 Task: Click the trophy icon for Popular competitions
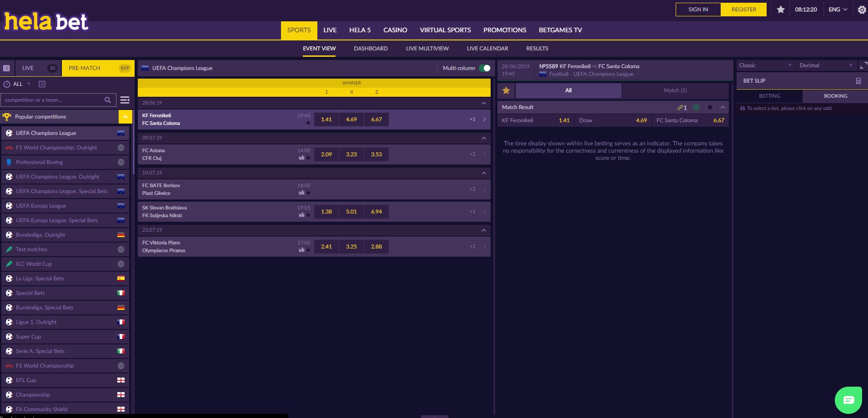7,117
